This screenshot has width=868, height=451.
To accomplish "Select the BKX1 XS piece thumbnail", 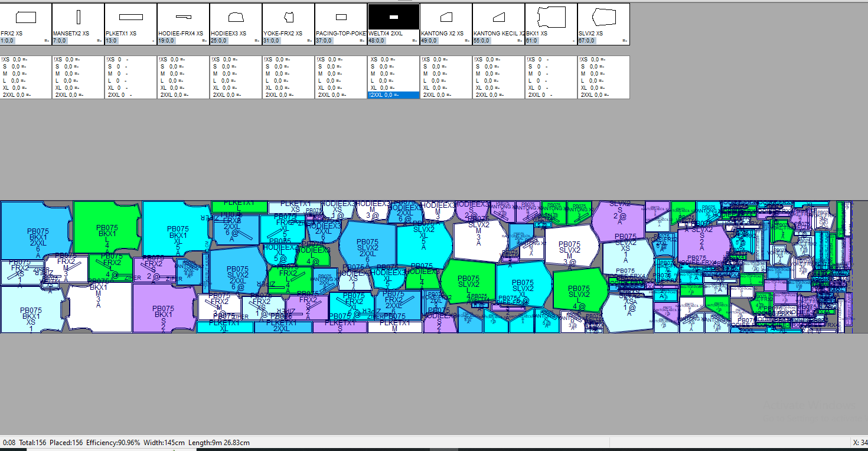I will 551,17.
